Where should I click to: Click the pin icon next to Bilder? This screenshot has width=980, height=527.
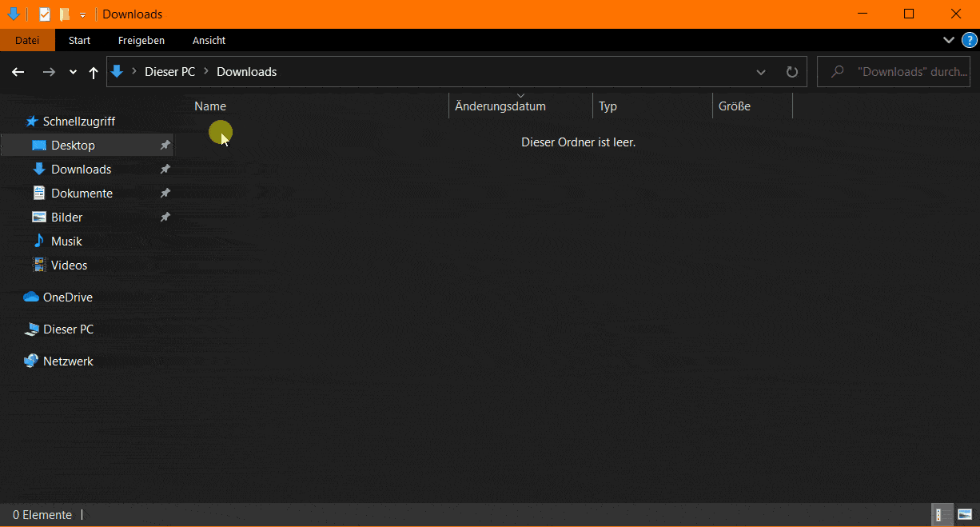coord(165,217)
